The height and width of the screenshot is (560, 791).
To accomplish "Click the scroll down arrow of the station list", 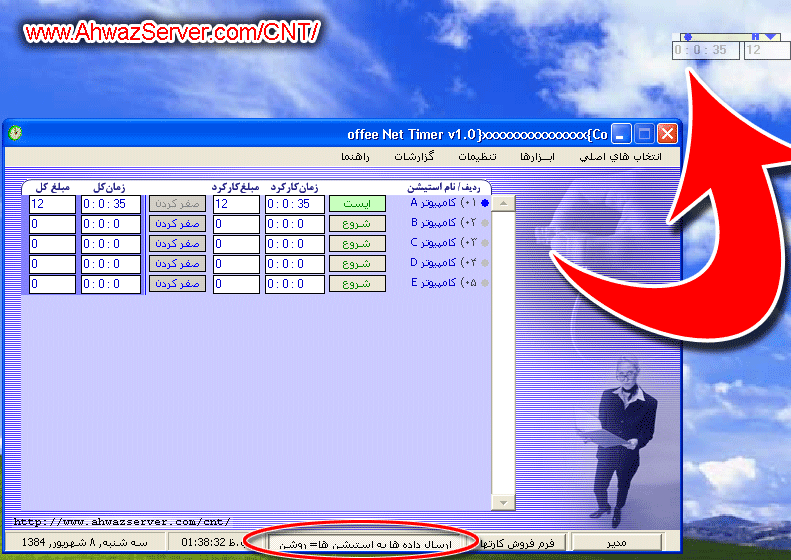I will click(503, 502).
